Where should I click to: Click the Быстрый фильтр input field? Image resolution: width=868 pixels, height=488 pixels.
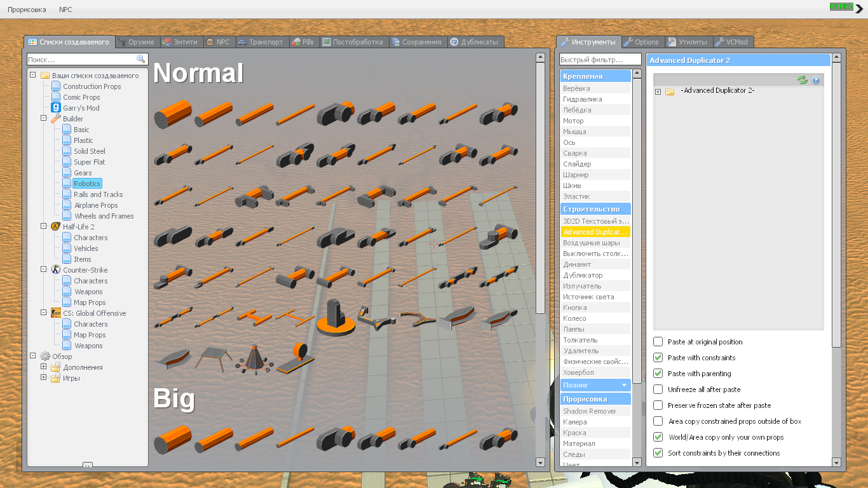(x=600, y=60)
